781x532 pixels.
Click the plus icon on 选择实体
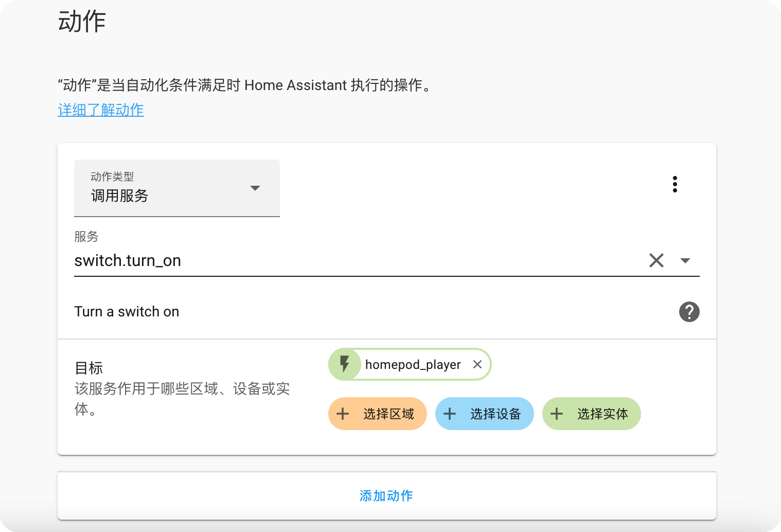point(557,414)
